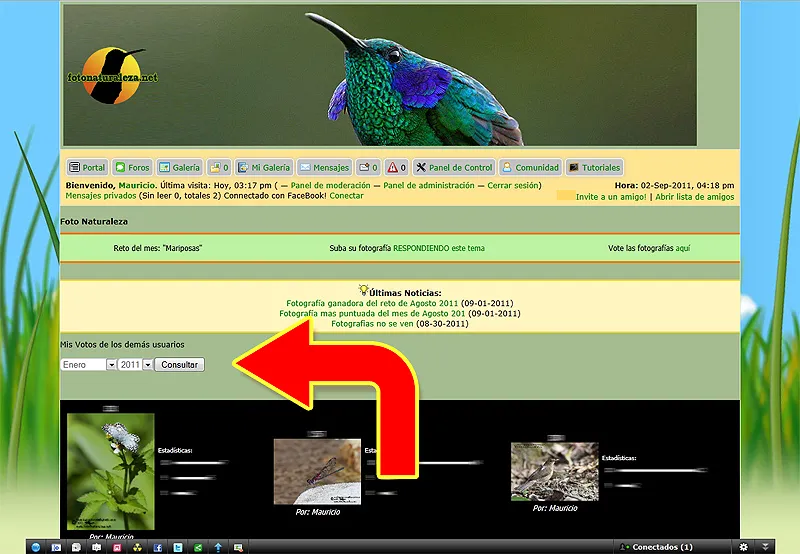Open the Comunidad menu
The width and height of the screenshot is (800, 554).
pyautogui.click(x=530, y=167)
